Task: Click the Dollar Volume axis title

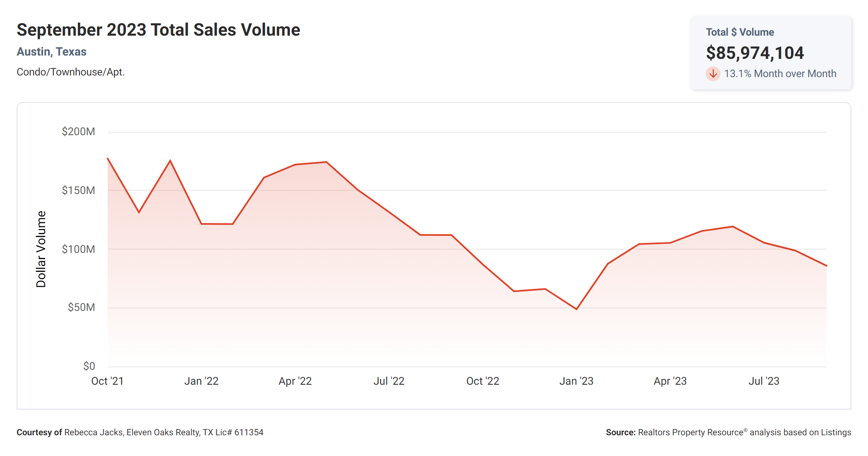Action: click(41, 249)
